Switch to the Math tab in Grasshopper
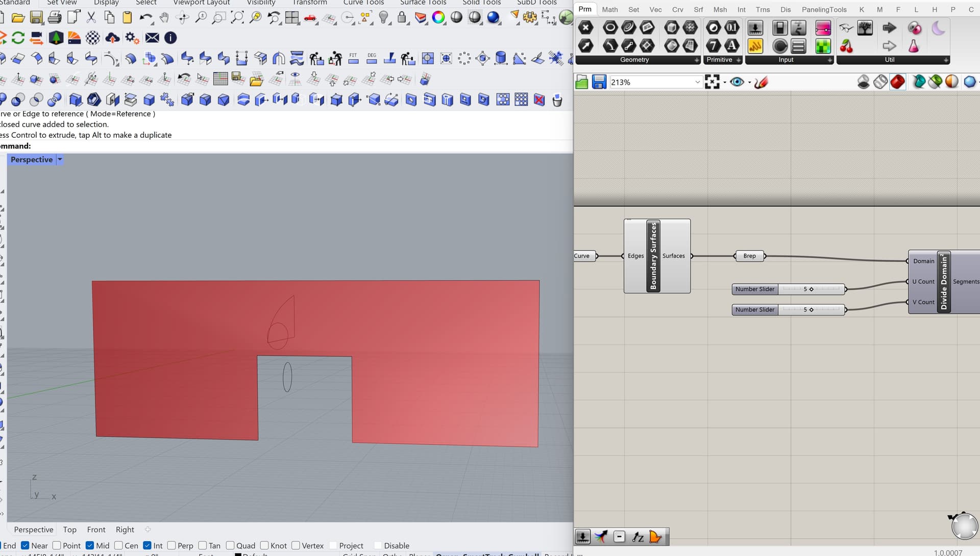The width and height of the screenshot is (980, 556). (x=609, y=9)
